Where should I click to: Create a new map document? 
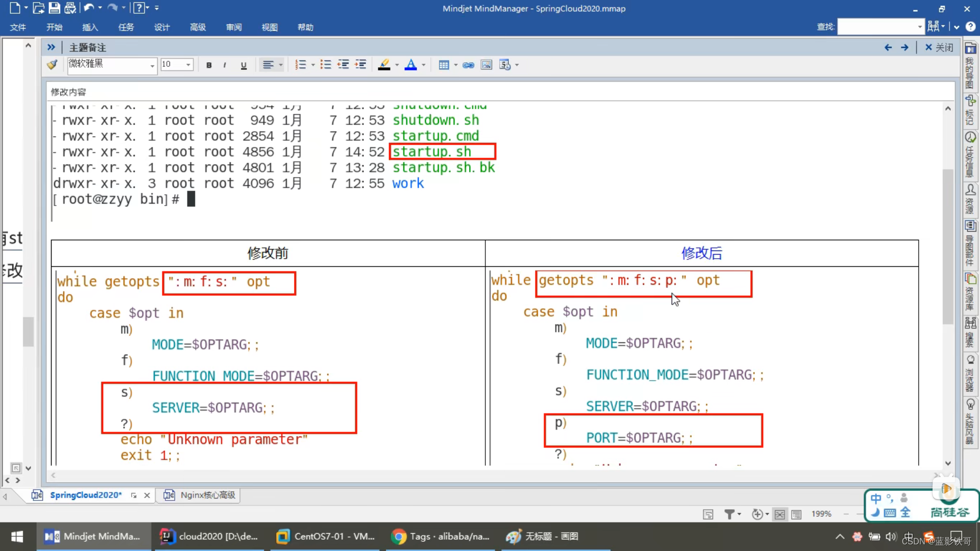tap(14, 8)
